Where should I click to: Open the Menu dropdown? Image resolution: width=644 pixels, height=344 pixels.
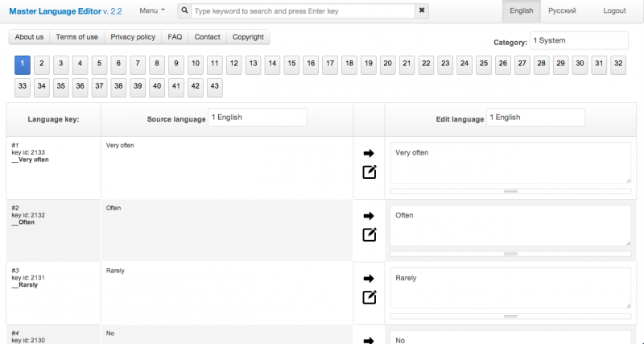pos(152,10)
